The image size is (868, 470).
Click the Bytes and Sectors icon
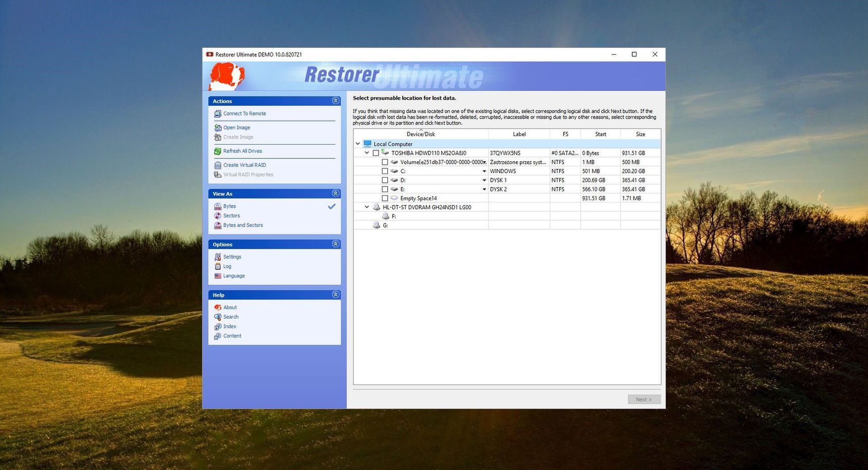[218, 225]
